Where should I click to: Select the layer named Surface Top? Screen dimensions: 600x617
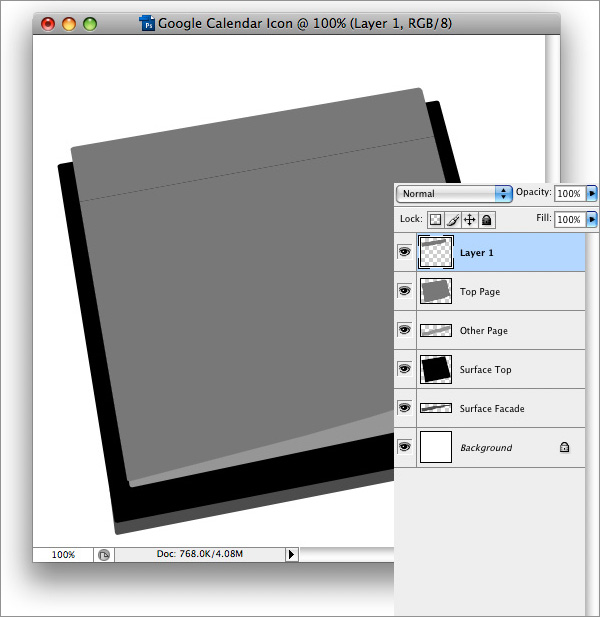[x=489, y=369]
